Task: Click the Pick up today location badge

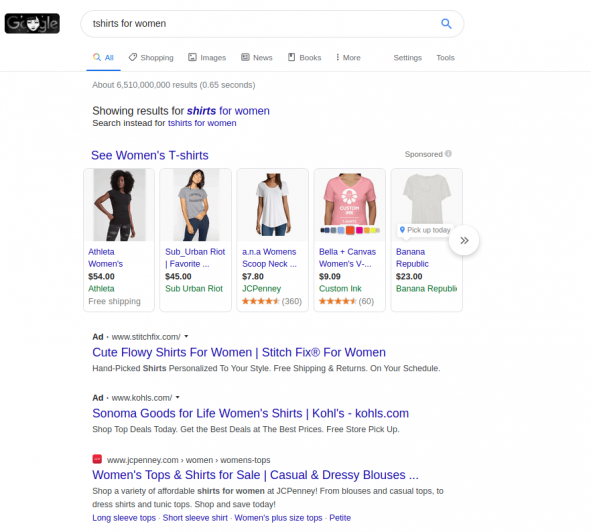Action: click(x=425, y=230)
